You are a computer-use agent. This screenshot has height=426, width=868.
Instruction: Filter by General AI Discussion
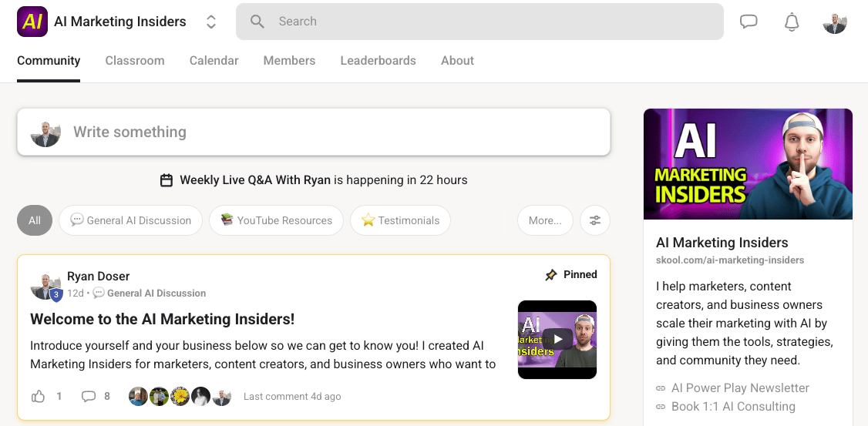coord(130,220)
